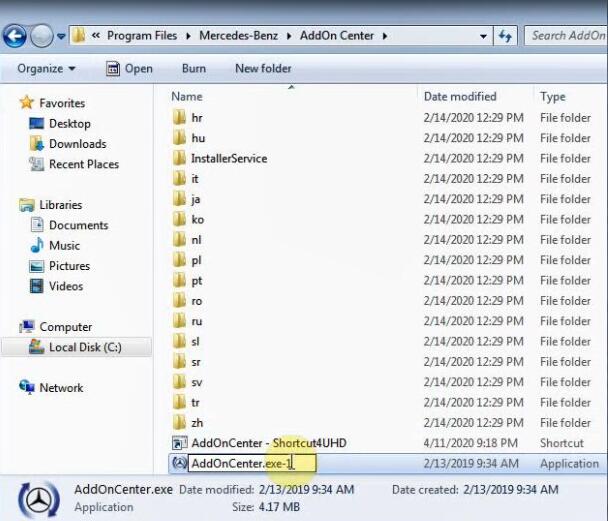This screenshot has height=521, width=608.
Task: Select the tr folder icon
Action: (179, 402)
